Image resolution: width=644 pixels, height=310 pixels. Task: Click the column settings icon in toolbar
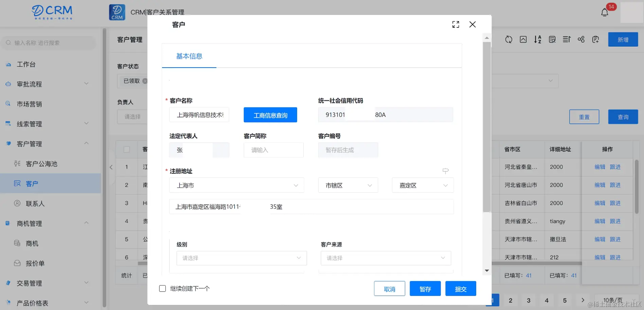(x=567, y=39)
